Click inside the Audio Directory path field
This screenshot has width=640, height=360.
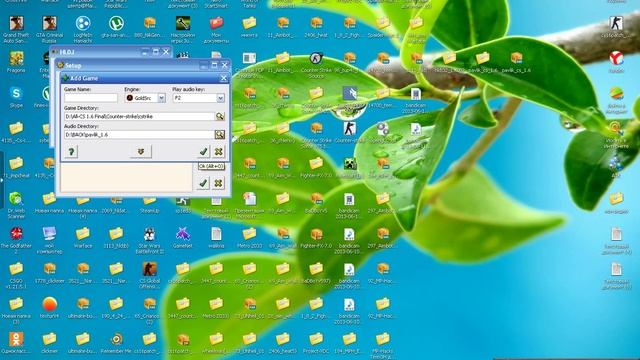coord(139,134)
